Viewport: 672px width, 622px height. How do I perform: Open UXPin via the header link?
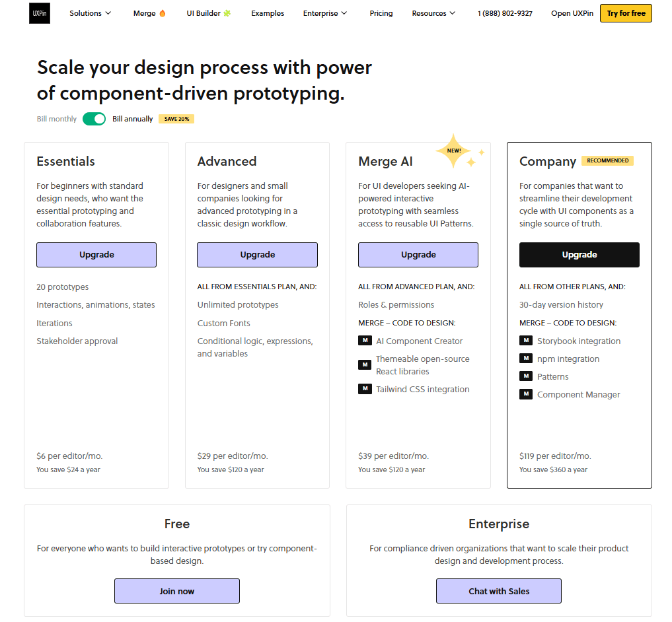pyautogui.click(x=572, y=13)
